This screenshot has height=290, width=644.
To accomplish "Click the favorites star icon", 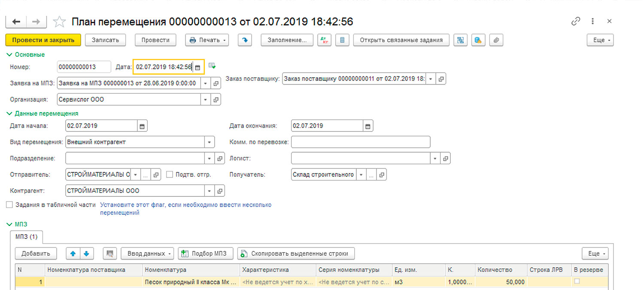I will (59, 22).
